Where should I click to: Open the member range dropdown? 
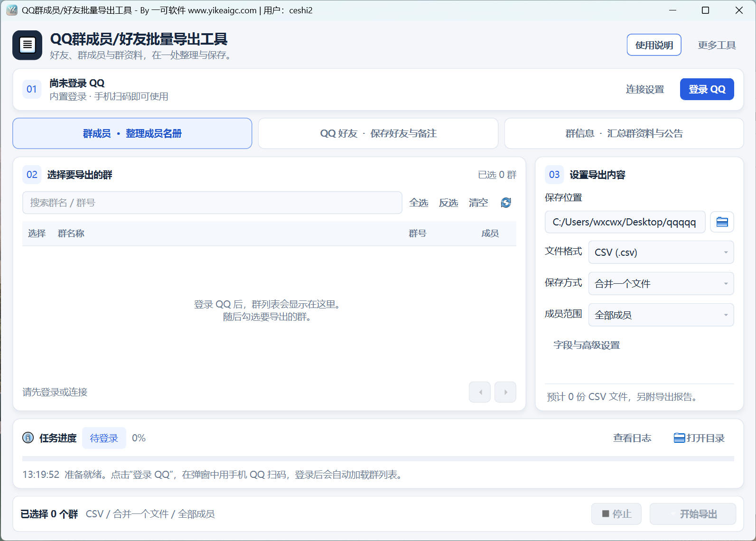(661, 315)
